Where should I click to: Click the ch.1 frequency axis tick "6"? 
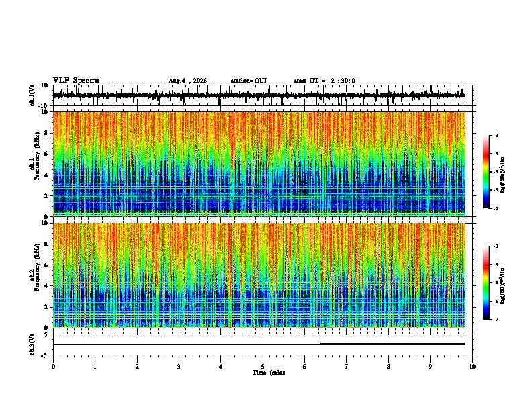coord(46,154)
